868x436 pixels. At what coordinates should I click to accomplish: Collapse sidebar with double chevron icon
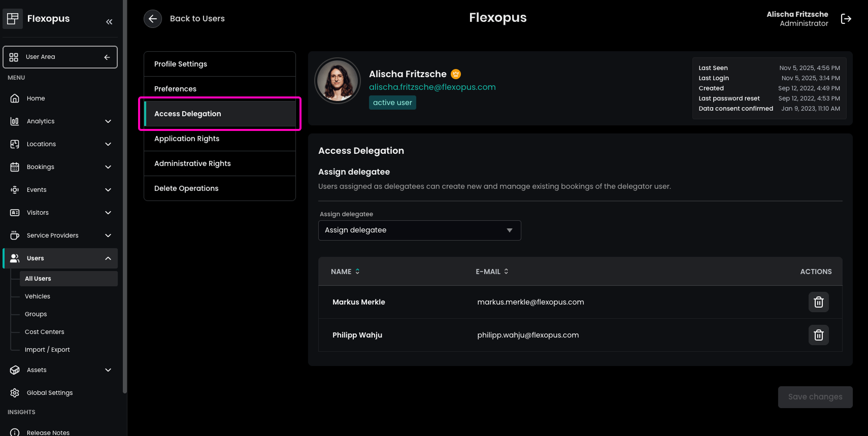[x=109, y=21]
